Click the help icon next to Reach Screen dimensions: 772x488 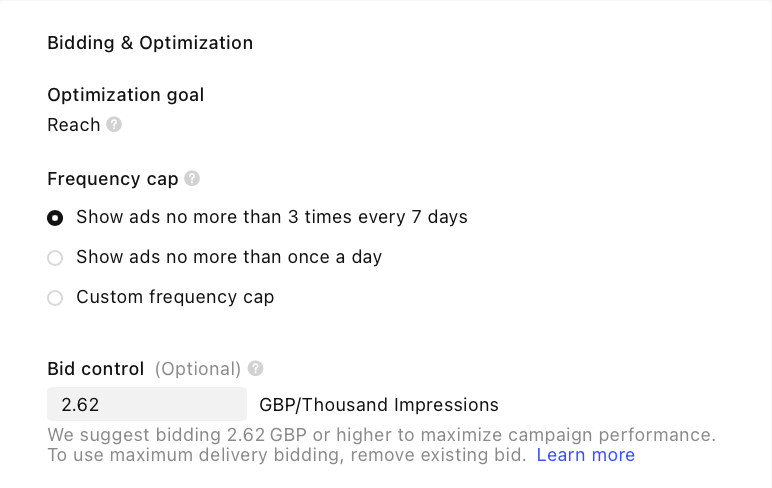click(114, 125)
